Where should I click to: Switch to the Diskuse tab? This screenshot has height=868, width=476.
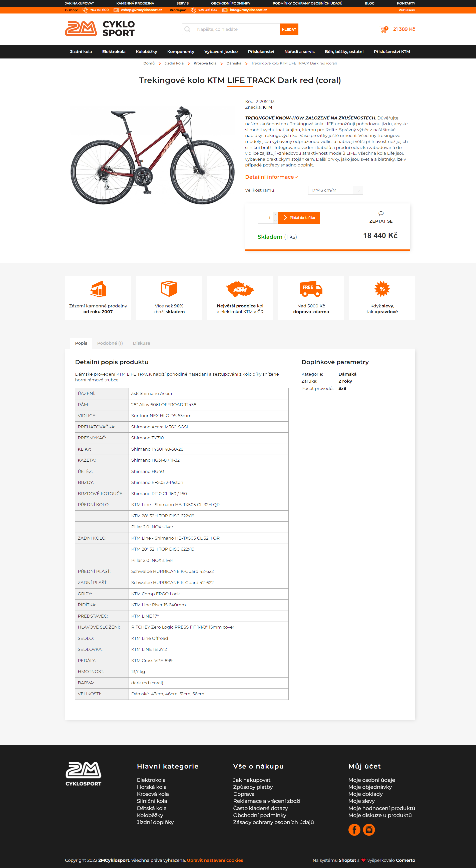(x=141, y=343)
